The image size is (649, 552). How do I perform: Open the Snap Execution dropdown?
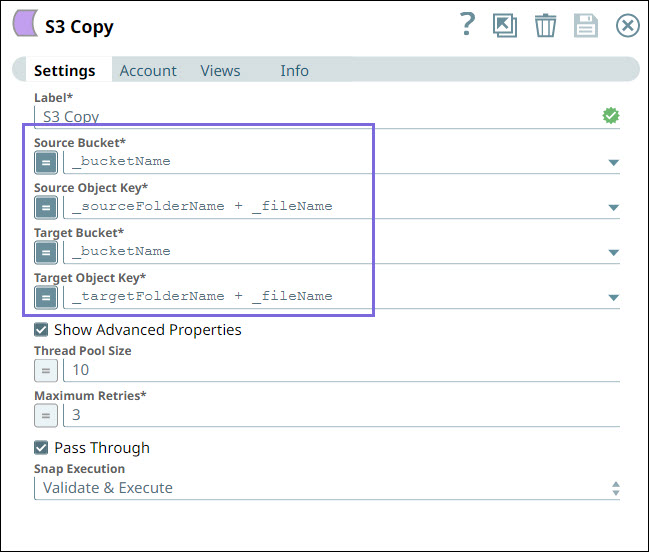(x=330, y=488)
